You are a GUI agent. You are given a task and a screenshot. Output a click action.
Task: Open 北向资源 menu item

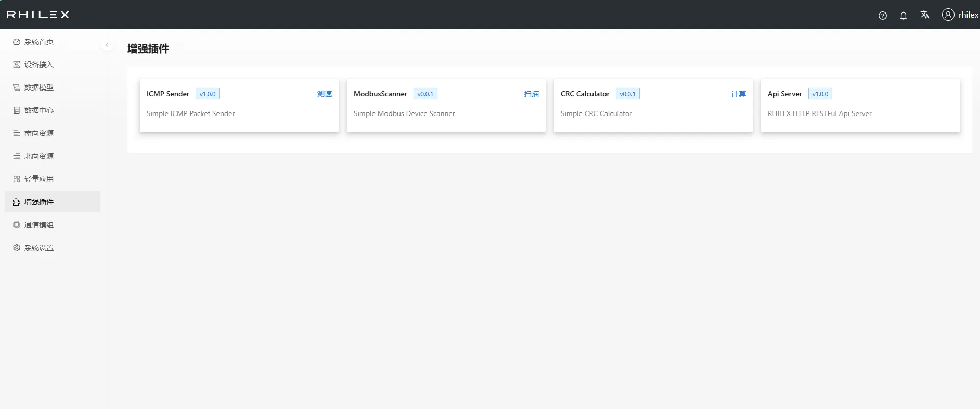[x=53, y=156]
